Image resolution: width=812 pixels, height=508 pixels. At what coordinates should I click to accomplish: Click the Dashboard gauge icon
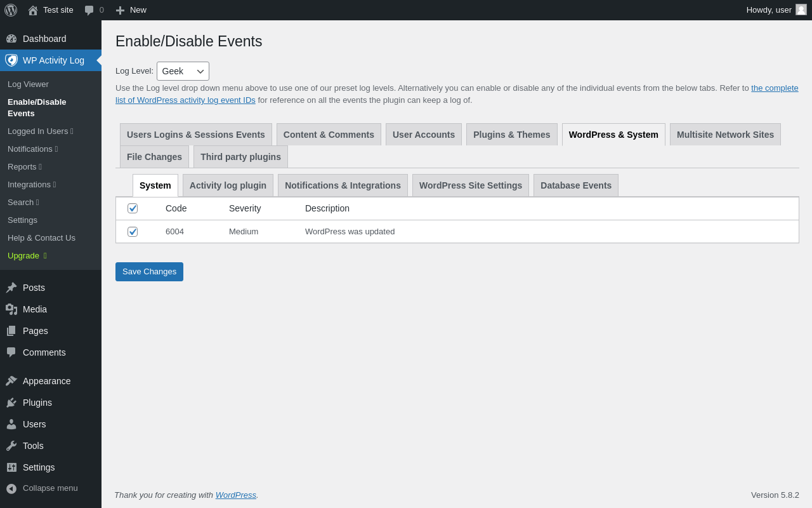(x=11, y=39)
